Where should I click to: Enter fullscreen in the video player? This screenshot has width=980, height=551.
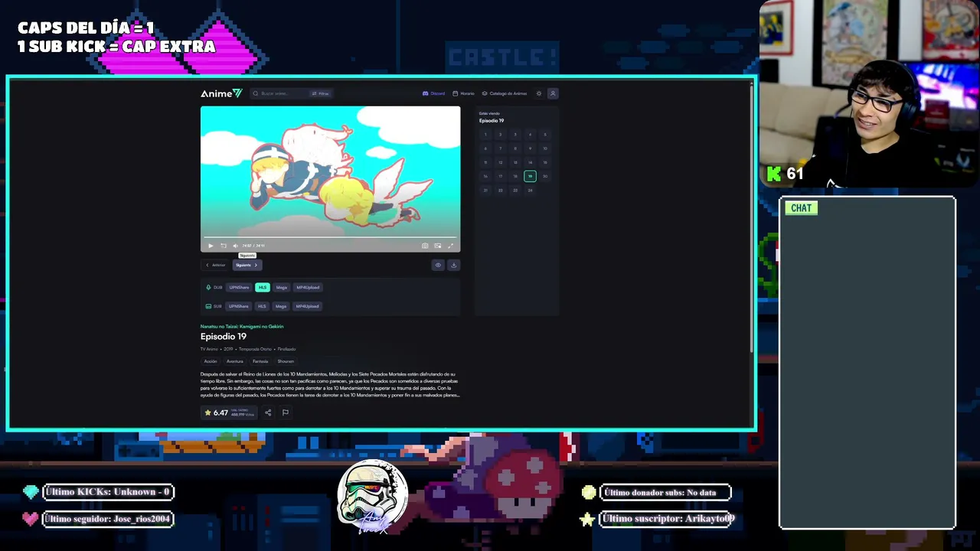pos(450,246)
